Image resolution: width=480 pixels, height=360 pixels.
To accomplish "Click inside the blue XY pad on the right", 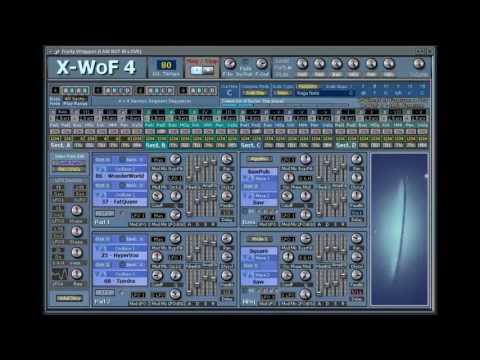I will point(399,229).
